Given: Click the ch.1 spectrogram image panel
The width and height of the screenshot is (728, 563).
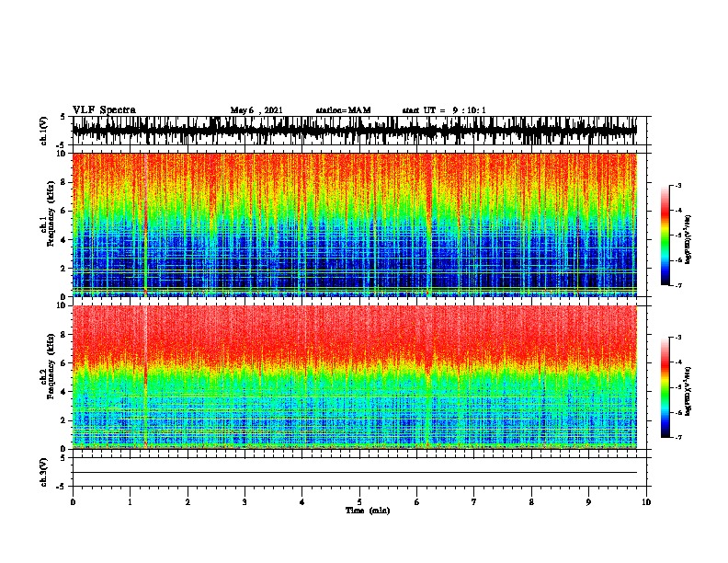Looking at the screenshot, I should point(355,224).
